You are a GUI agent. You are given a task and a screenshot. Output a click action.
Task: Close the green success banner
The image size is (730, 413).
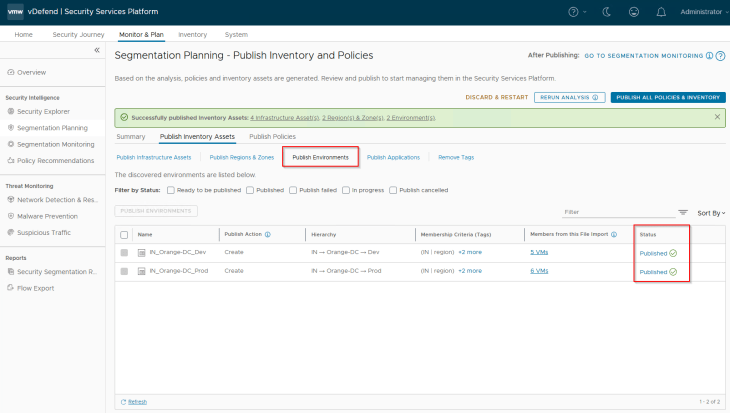coord(717,117)
